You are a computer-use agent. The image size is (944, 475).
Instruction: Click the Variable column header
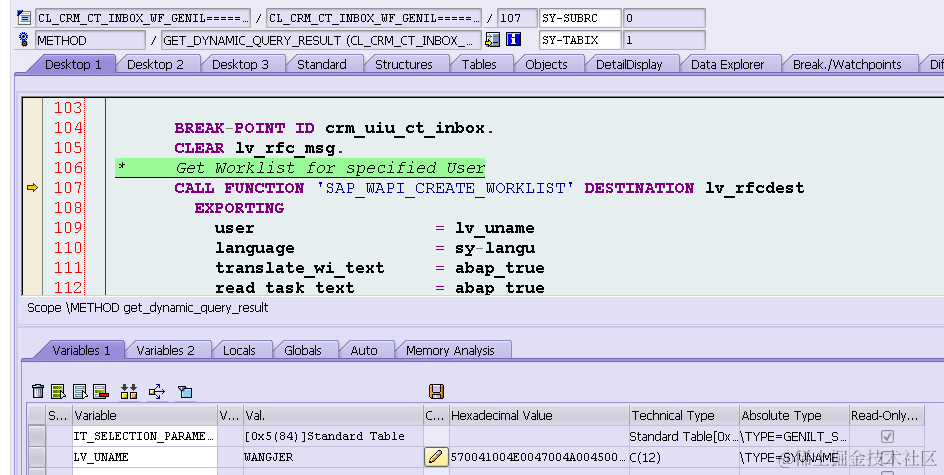click(144, 415)
